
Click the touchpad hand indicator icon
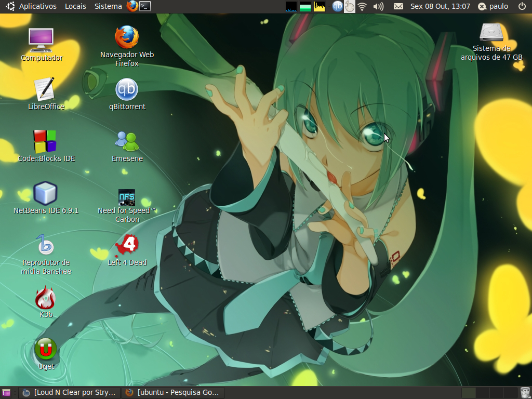click(350, 6)
